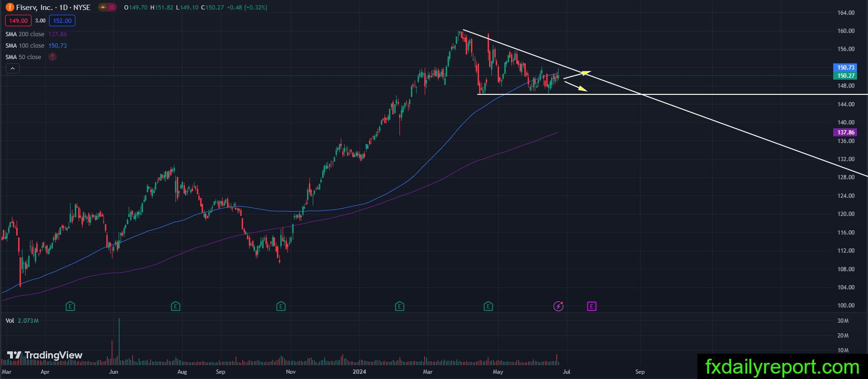The width and height of the screenshot is (868, 379).
Task: Click the 160.00 price axis label
Action: point(846,31)
